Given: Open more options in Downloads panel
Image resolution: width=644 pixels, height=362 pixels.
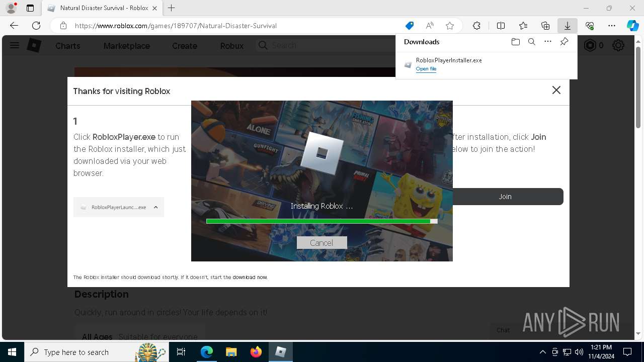Looking at the screenshot, I should coord(548,42).
